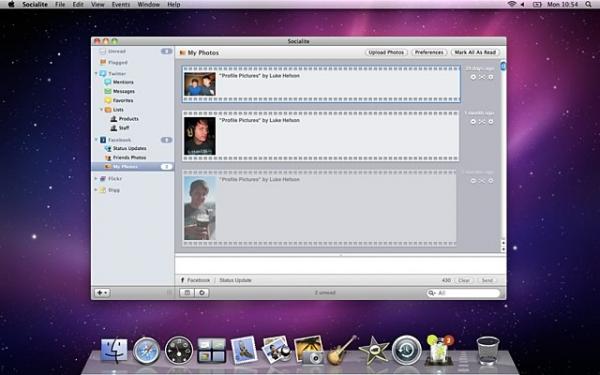Expand the Digg tree
This screenshot has height=375, width=600.
pyautogui.click(x=96, y=190)
